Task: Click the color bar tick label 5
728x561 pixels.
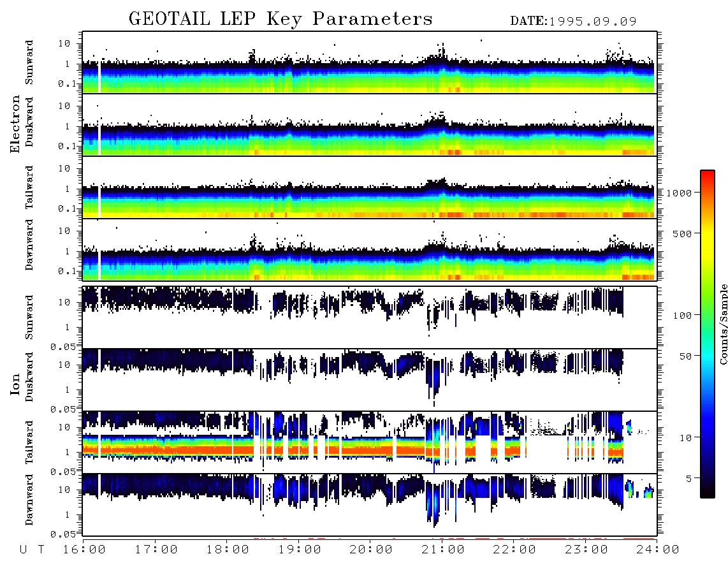Action: coord(688,479)
